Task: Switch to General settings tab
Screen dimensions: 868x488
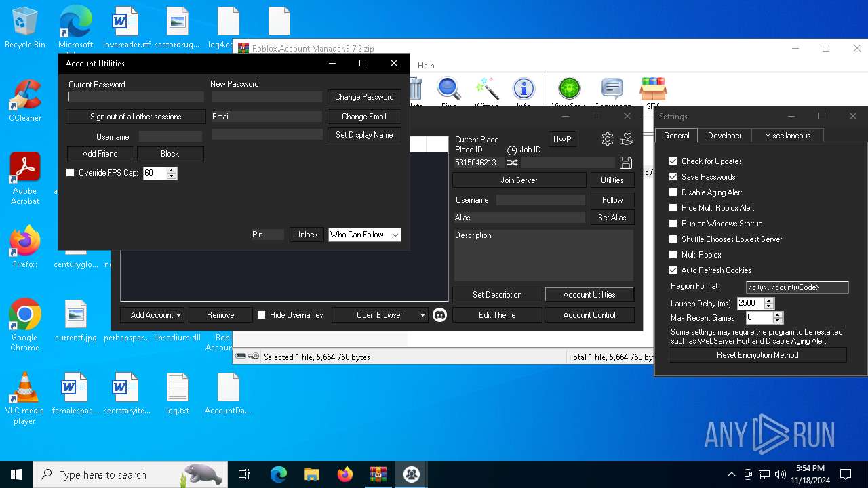Action: tap(676, 136)
